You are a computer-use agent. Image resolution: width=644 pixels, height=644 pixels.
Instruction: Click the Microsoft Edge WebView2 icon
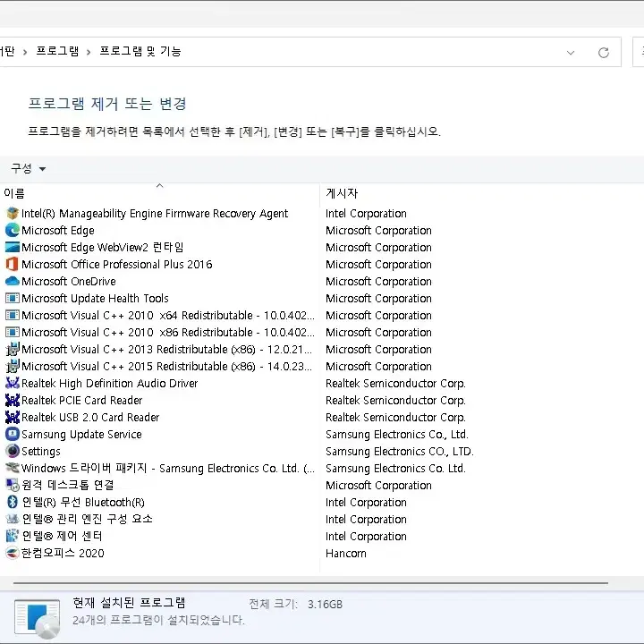(13, 247)
